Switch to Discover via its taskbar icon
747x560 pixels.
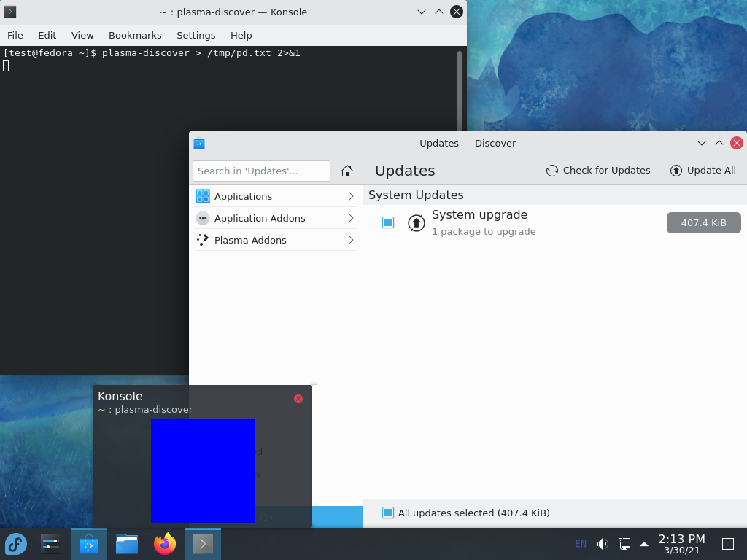pos(88,544)
